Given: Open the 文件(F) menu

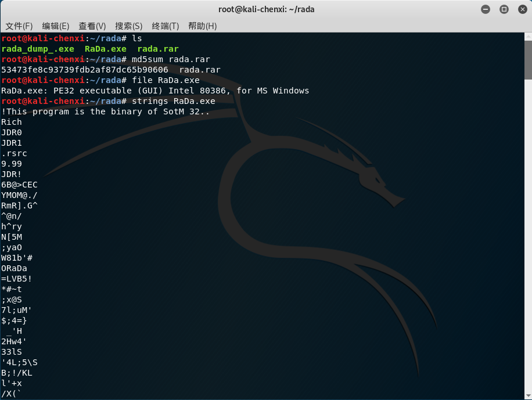Looking at the screenshot, I should tap(19, 26).
